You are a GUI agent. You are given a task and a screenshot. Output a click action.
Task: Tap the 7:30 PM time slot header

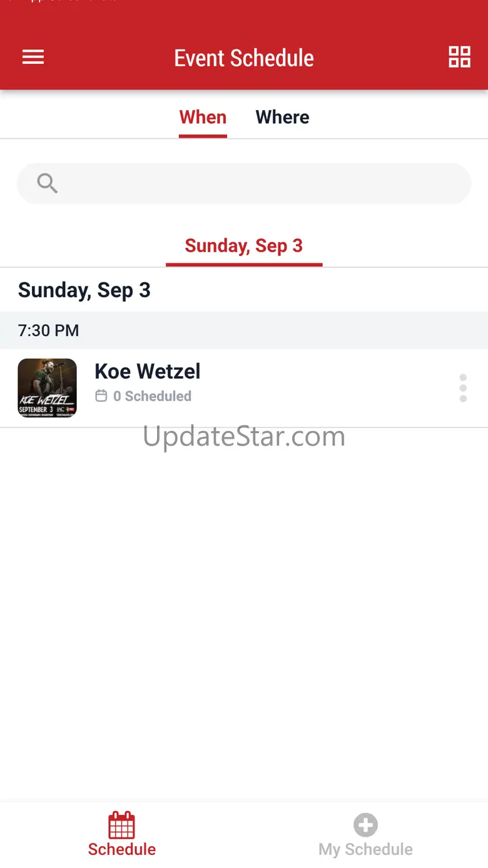(x=244, y=330)
